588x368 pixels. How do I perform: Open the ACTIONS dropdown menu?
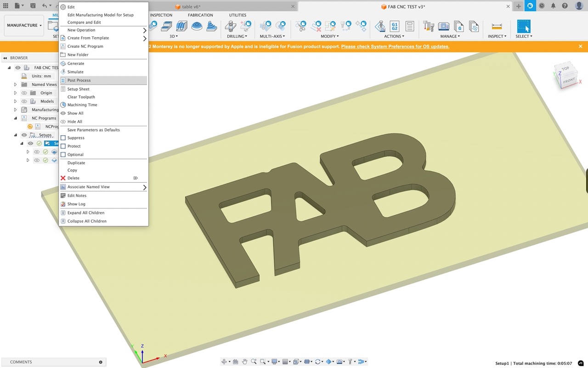point(394,36)
